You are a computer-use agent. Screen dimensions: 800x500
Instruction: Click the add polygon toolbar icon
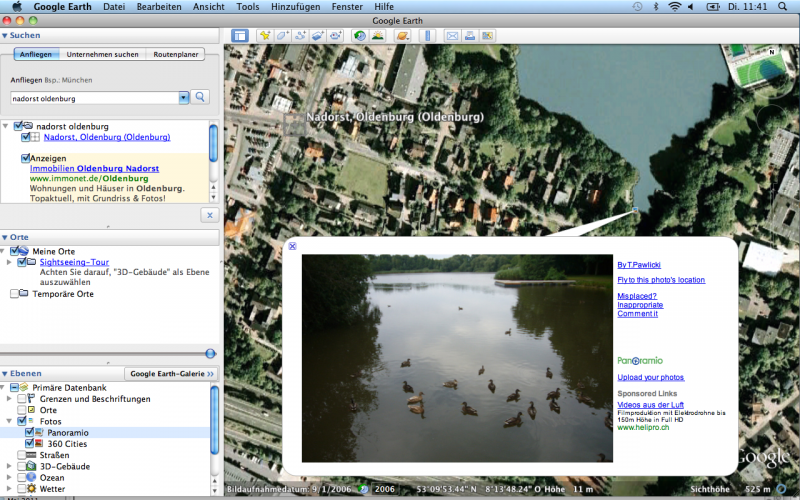click(x=283, y=36)
